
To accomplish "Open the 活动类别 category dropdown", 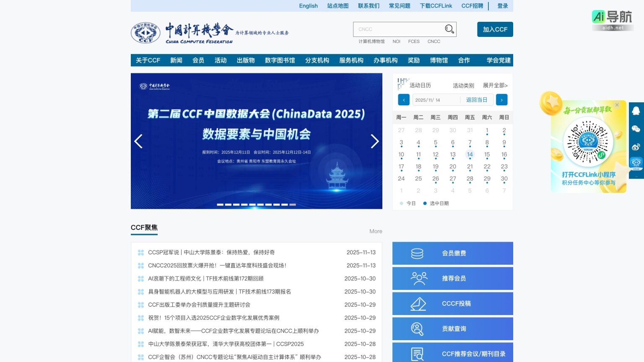I will [463, 85].
